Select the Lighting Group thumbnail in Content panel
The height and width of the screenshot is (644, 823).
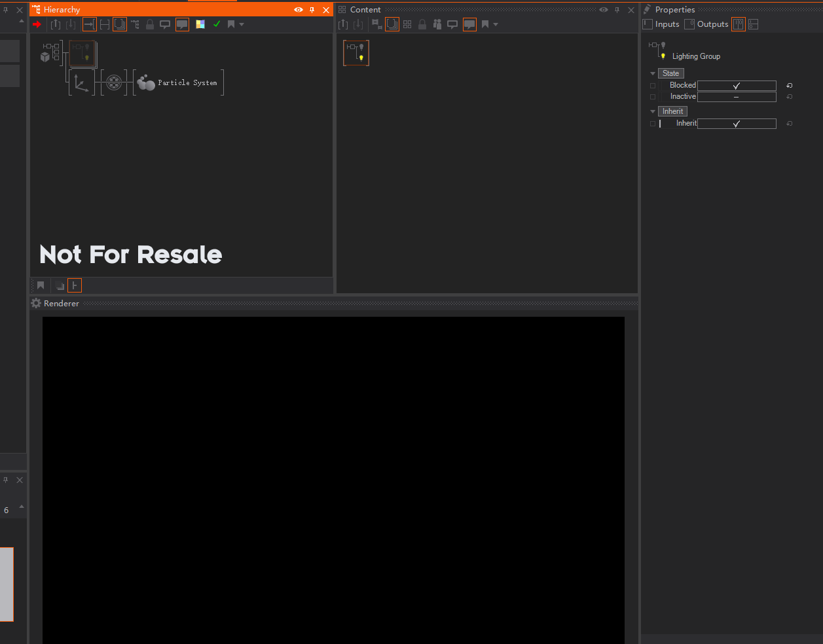coord(356,53)
